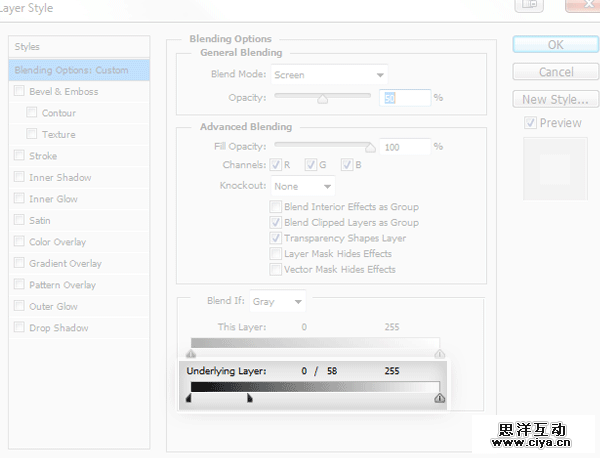Click the New Style button

pos(555,99)
